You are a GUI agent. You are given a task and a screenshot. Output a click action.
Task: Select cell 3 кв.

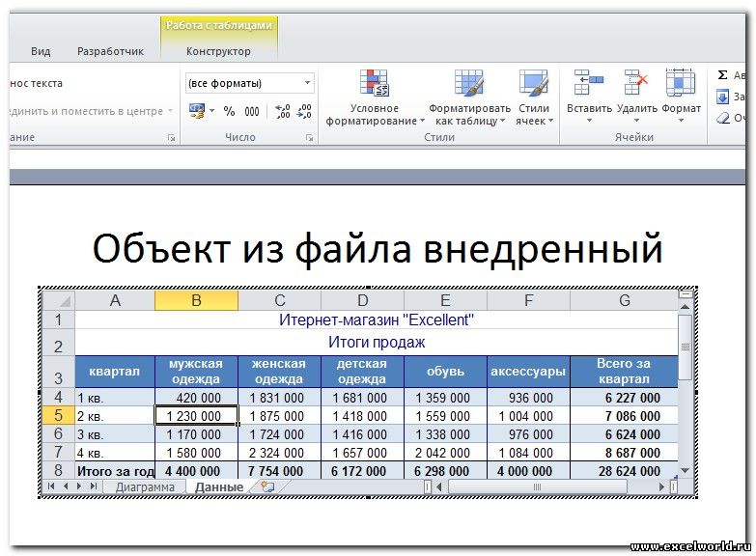(x=115, y=434)
